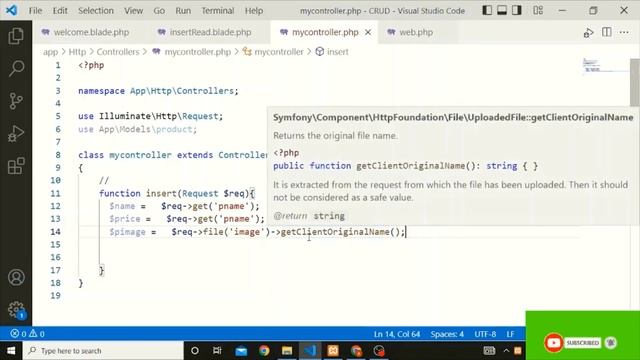The width and height of the screenshot is (640, 360).
Task: Click Ln 14, Col 64 status item
Action: pyautogui.click(x=397, y=334)
